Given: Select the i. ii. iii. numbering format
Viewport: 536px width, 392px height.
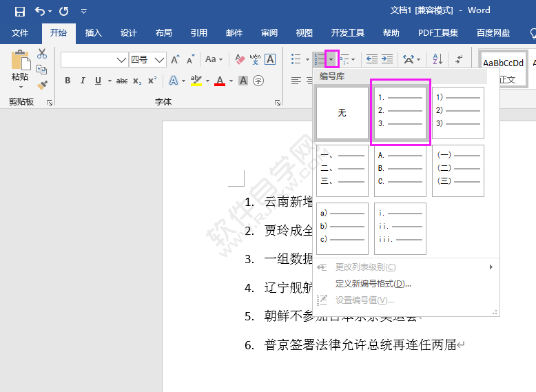Looking at the screenshot, I should pyautogui.click(x=400, y=228).
